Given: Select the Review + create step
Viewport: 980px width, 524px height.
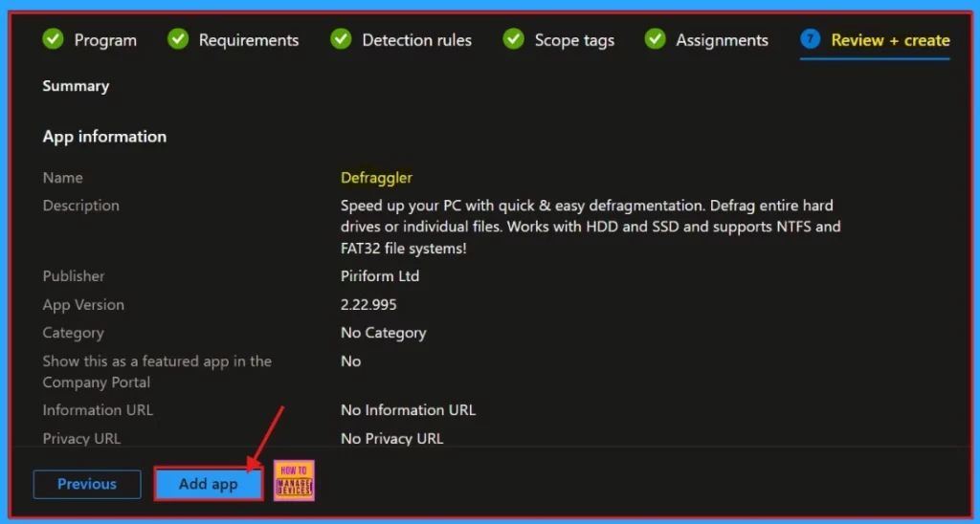Looking at the screenshot, I should click(x=875, y=40).
